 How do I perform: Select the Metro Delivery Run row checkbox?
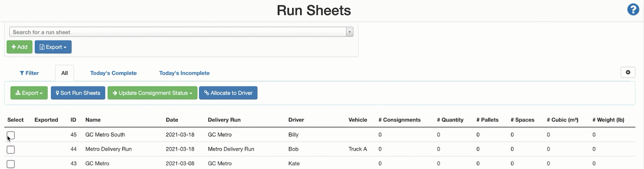[x=11, y=150]
